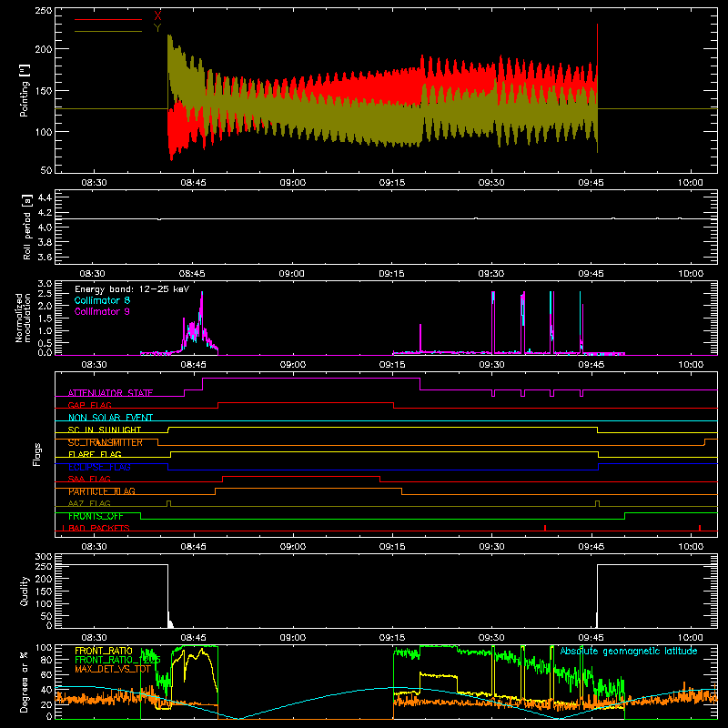
Task: Click the yellow FRONT_RATIO legend entry
Action: (x=104, y=651)
